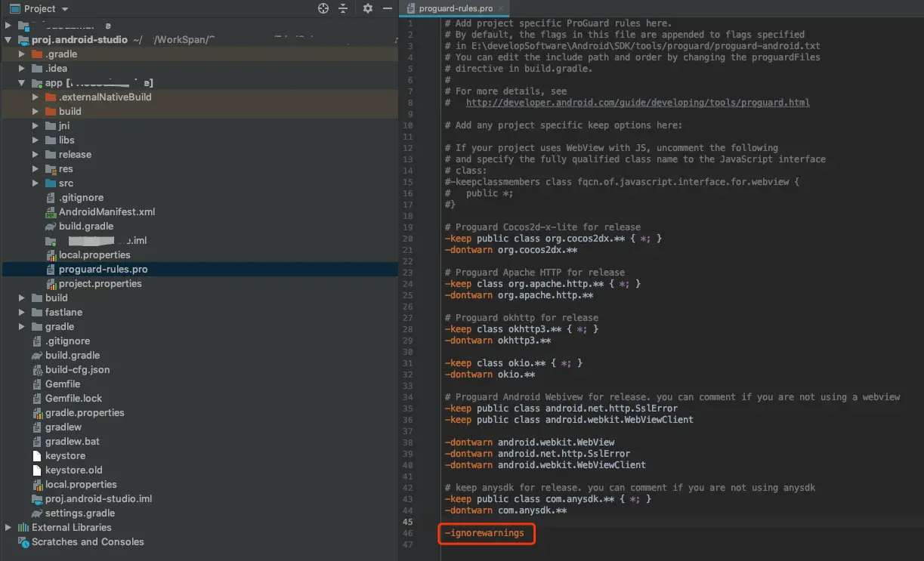Click the gradlew.bat file icon
Image resolution: width=924 pixels, height=561 pixels.
point(38,442)
